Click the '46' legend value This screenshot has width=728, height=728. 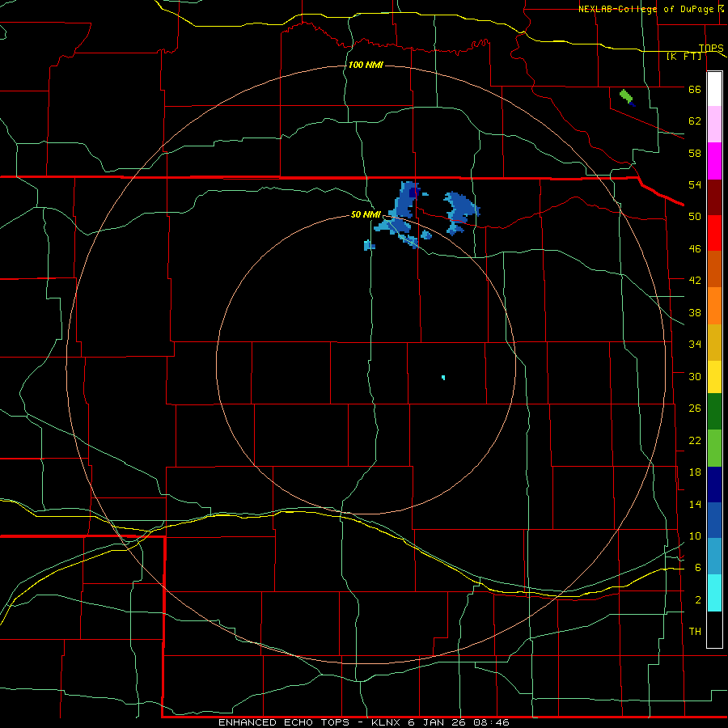[695, 249]
